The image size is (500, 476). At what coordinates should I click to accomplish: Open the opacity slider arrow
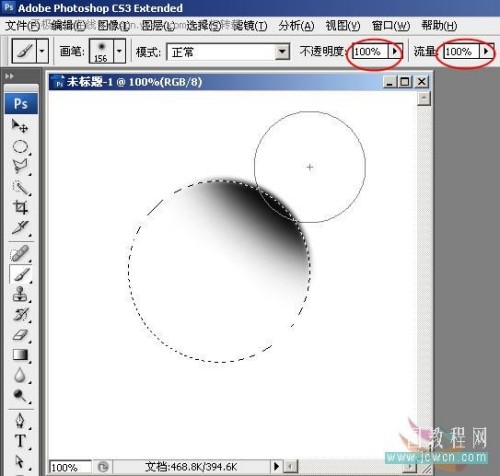395,51
